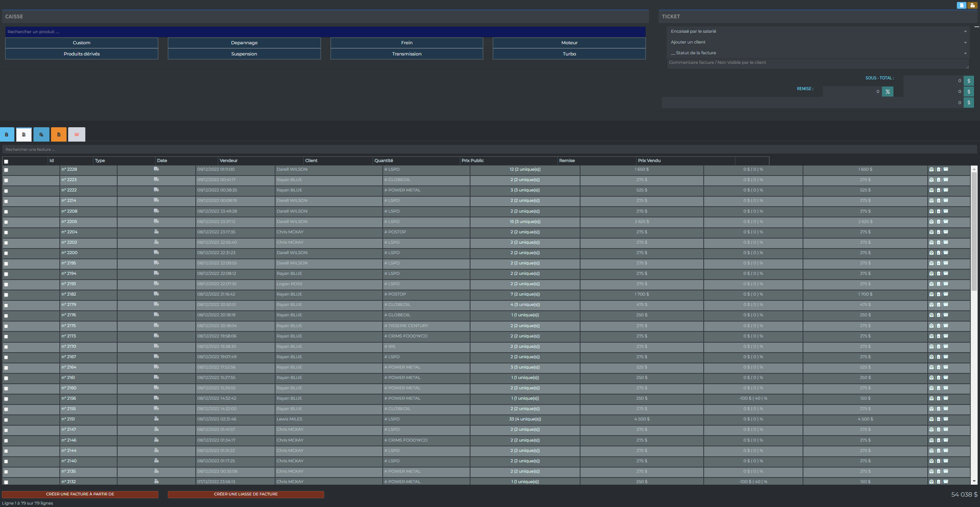Open the 'Encaissé par le salarié' dropdown

coord(819,32)
